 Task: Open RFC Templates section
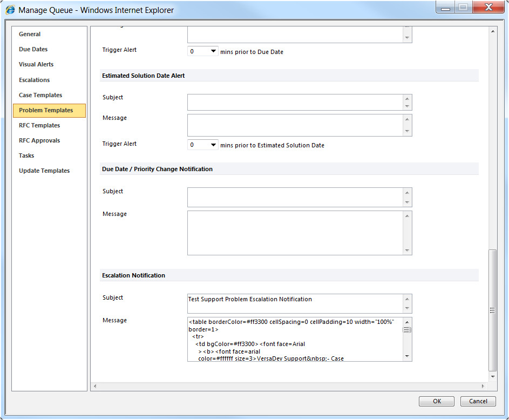tap(39, 125)
